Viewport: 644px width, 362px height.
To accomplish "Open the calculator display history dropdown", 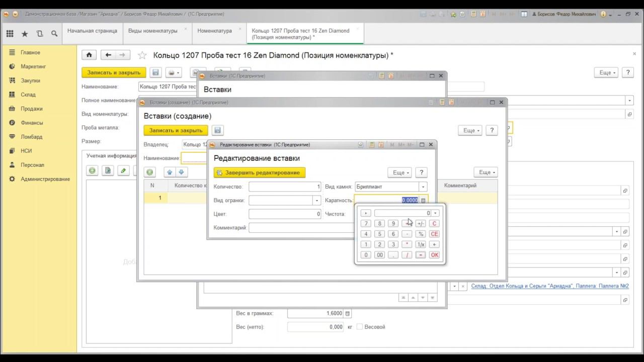I will point(436,213).
